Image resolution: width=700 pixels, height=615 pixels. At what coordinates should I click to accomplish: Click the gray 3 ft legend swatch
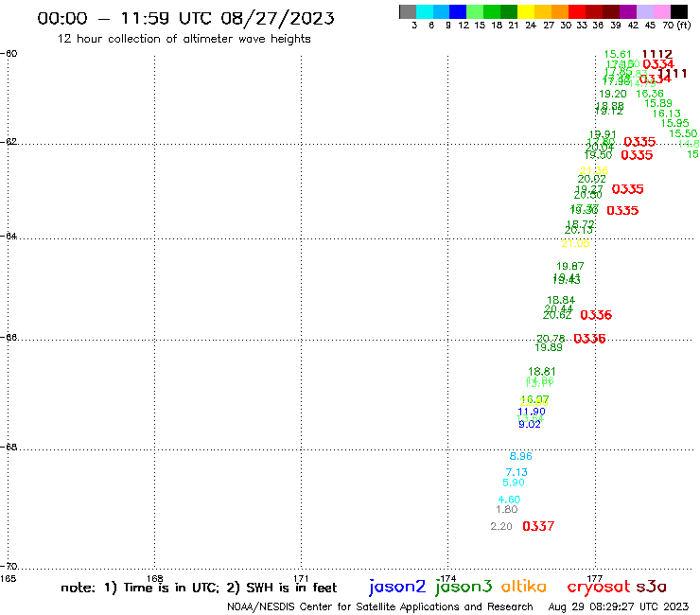click(x=408, y=11)
